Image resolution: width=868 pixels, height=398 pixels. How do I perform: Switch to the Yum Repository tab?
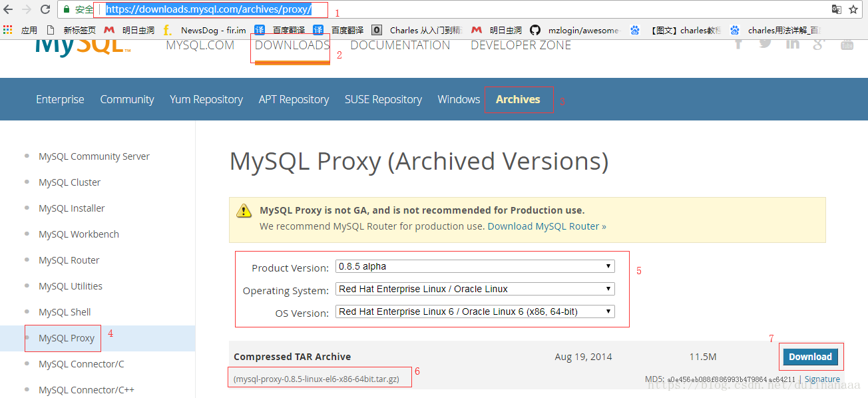coord(206,99)
